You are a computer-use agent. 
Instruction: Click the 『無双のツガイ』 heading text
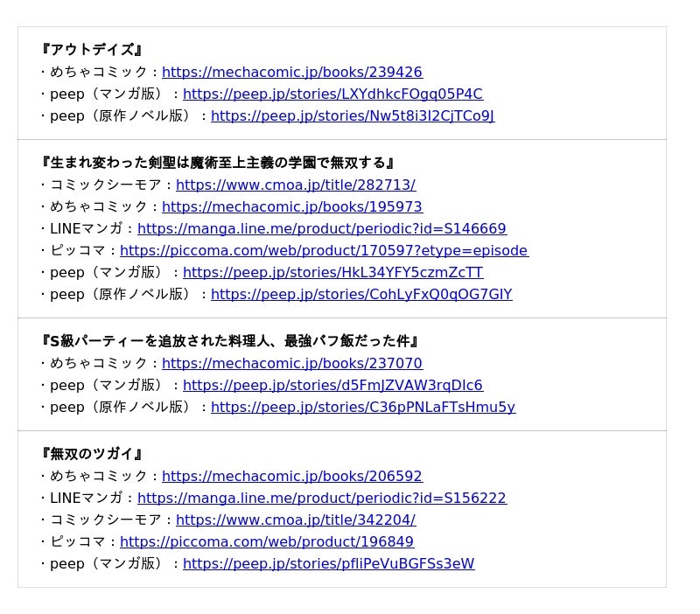91,454
